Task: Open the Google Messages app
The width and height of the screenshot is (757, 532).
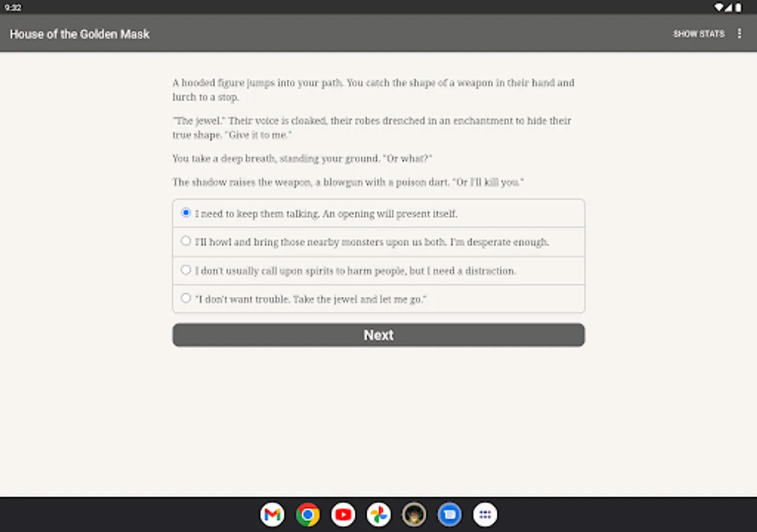Action: [x=449, y=514]
